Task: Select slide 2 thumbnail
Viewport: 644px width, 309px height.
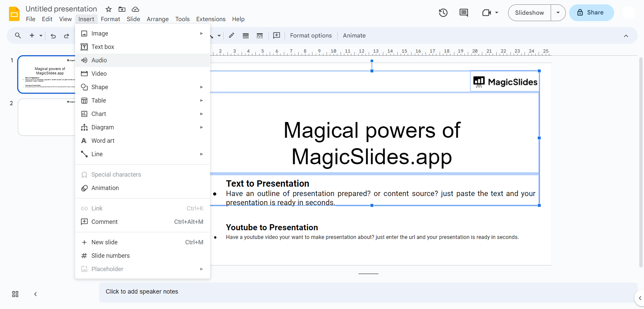Action: click(47, 117)
